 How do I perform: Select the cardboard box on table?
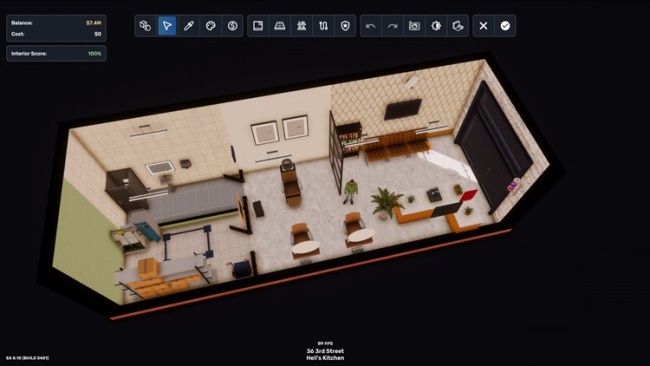tap(148, 267)
